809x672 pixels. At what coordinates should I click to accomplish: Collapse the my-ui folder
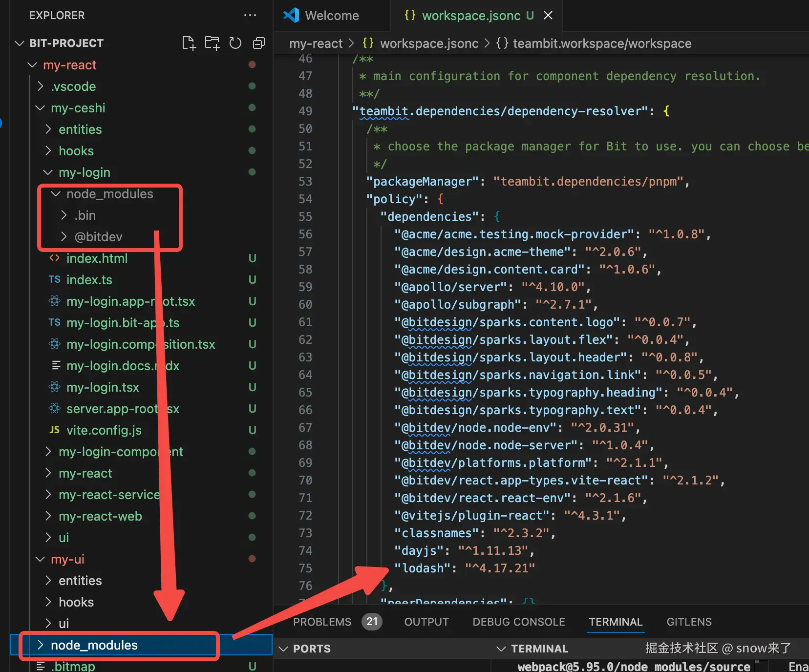pos(40,559)
